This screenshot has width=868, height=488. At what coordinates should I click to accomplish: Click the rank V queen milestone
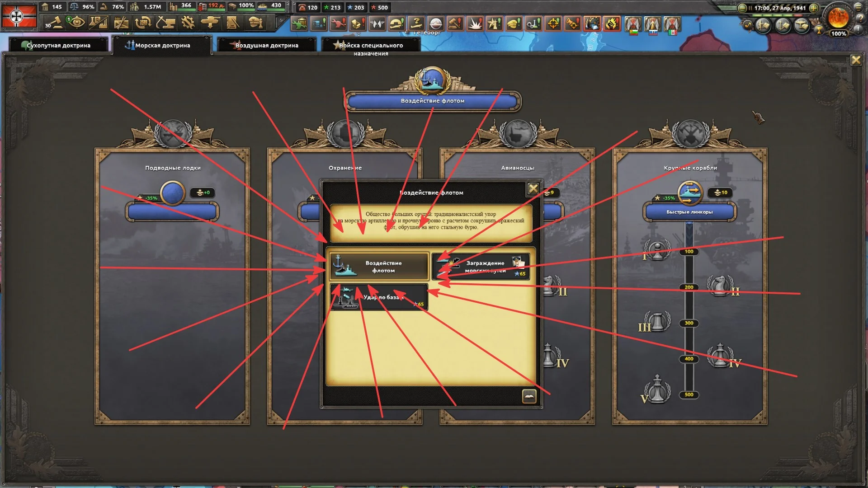tap(657, 389)
